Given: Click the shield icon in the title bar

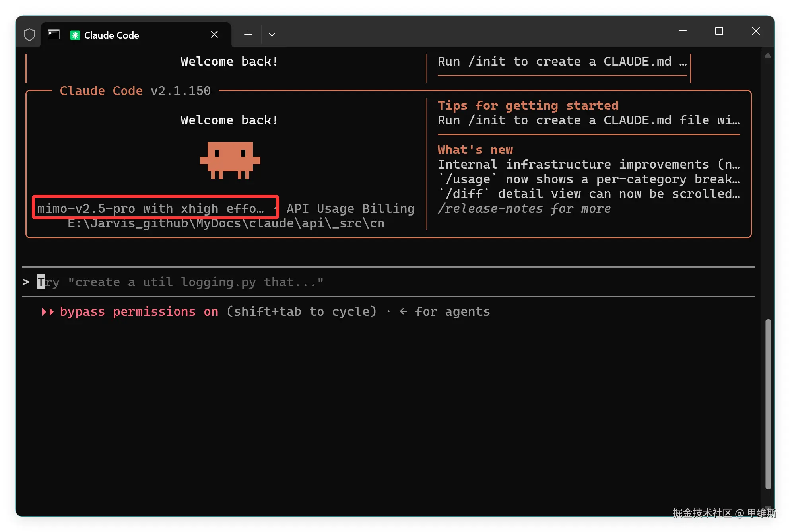Looking at the screenshot, I should (29, 35).
